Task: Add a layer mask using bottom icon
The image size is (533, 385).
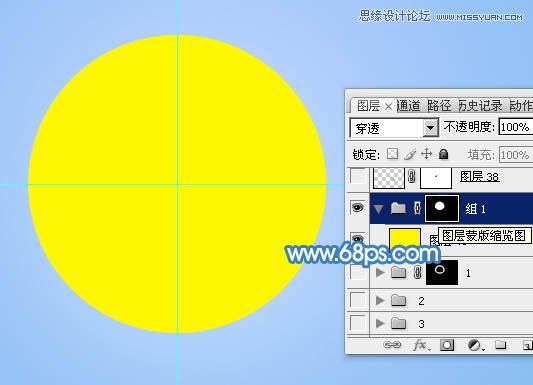Action: tap(447, 345)
